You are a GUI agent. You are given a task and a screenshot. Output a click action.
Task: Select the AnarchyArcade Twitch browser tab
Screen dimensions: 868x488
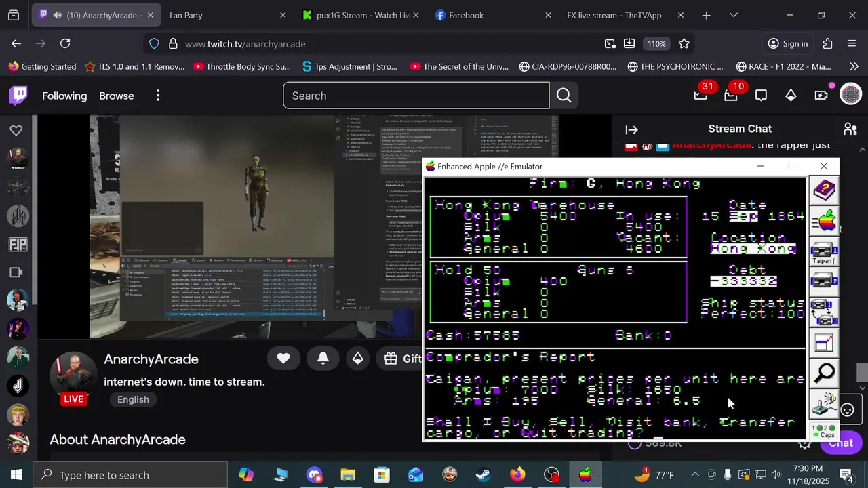[97, 15]
